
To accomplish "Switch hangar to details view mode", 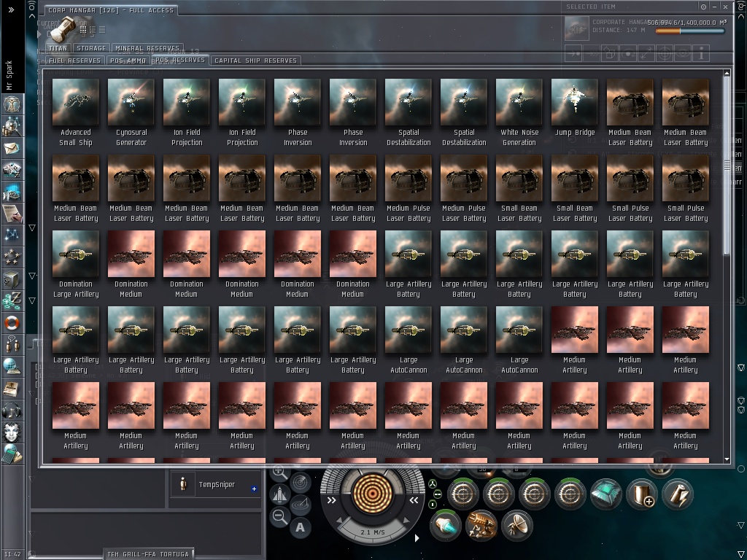I will pyautogui.click(x=93, y=29).
